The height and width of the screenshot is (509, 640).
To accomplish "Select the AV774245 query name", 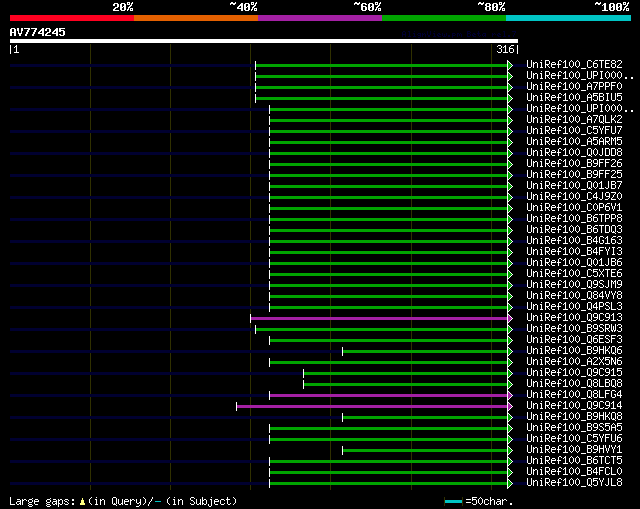I will click(x=38, y=32).
